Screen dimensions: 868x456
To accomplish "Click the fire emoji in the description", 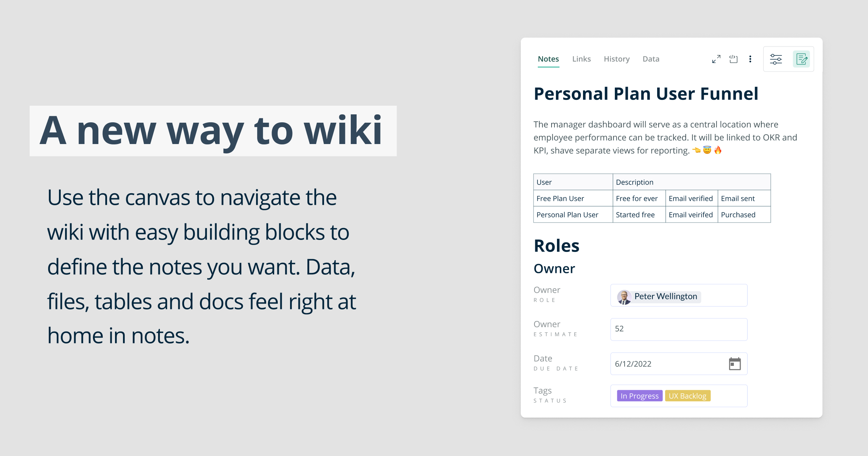I will 718,150.
